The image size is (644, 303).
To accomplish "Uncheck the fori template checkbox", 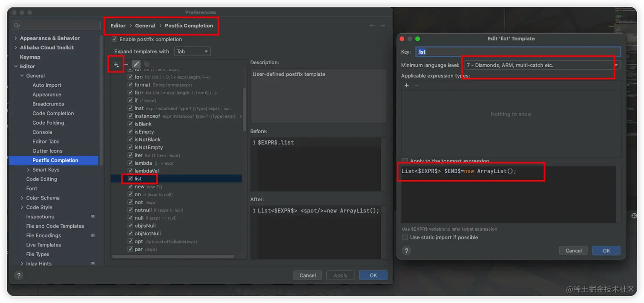I will click(131, 77).
